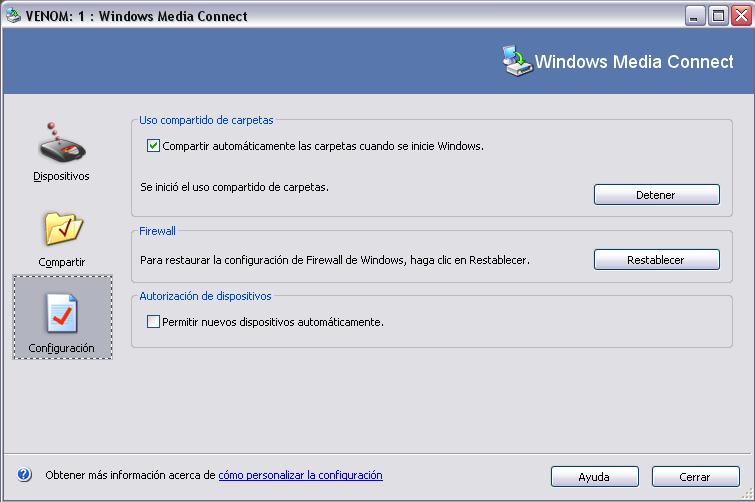Click the window resize grip corner
The height and width of the screenshot is (502, 755).
point(747,494)
